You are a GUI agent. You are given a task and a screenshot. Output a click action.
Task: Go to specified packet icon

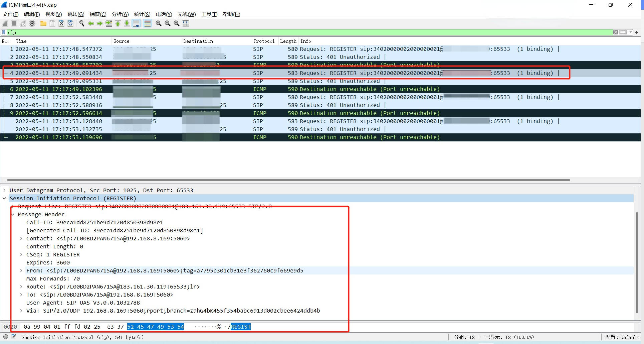(109, 23)
